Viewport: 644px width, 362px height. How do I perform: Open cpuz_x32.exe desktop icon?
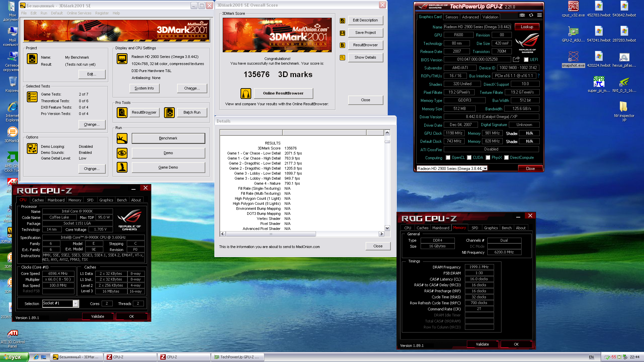[x=573, y=9]
